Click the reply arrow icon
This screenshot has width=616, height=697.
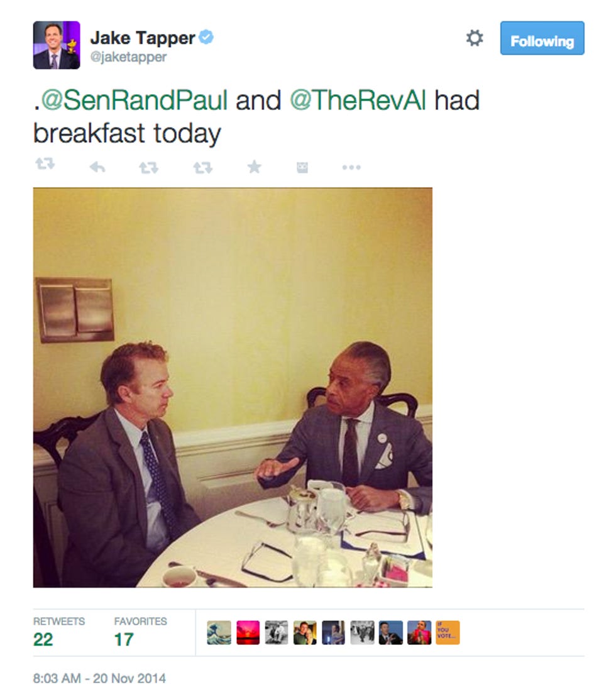tap(97, 168)
